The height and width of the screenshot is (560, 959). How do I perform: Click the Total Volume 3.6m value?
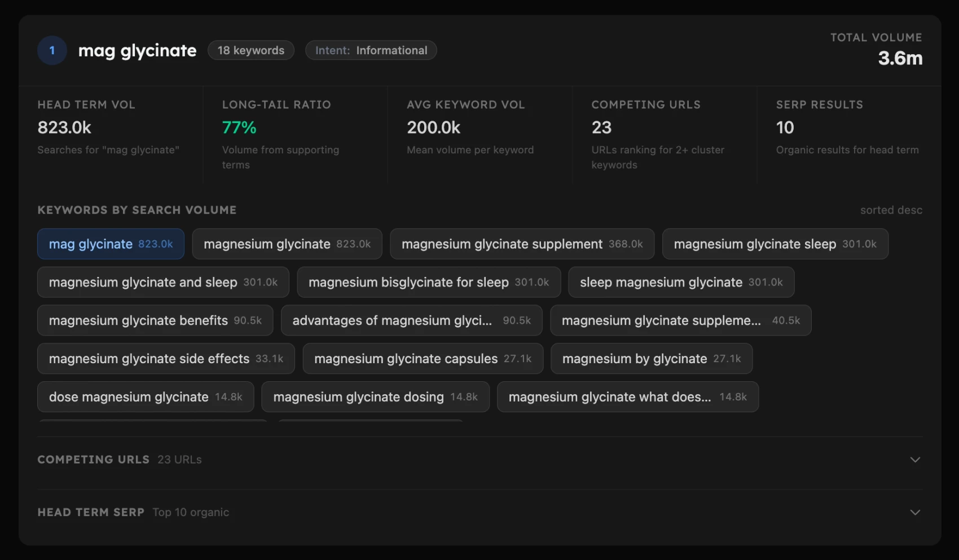click(900, 58)
